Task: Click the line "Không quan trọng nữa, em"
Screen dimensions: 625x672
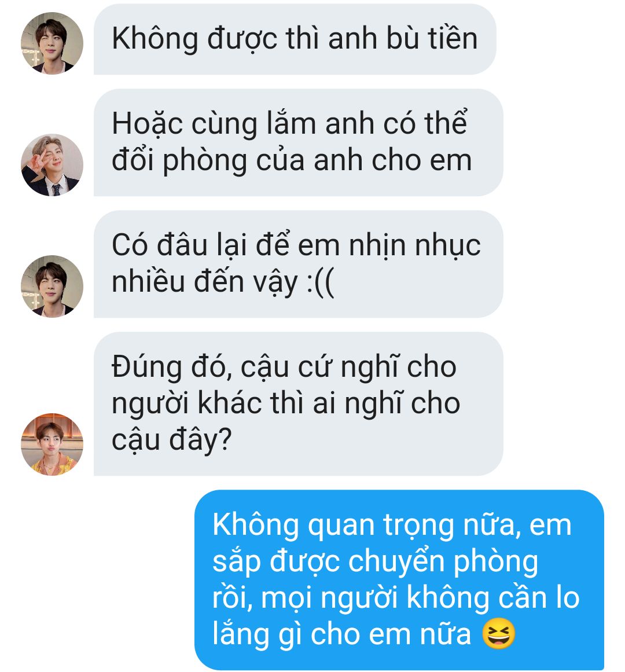Action: pos(392,526)
